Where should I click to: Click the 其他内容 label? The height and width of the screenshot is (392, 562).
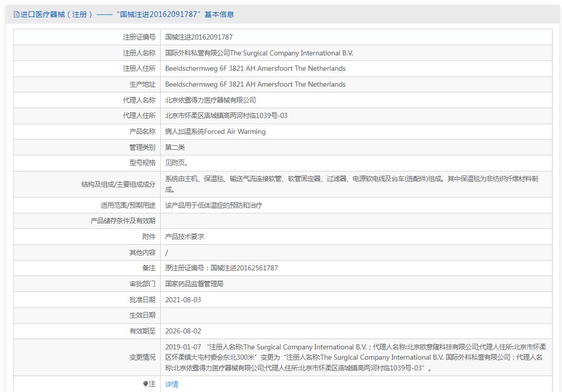[142, 252]
